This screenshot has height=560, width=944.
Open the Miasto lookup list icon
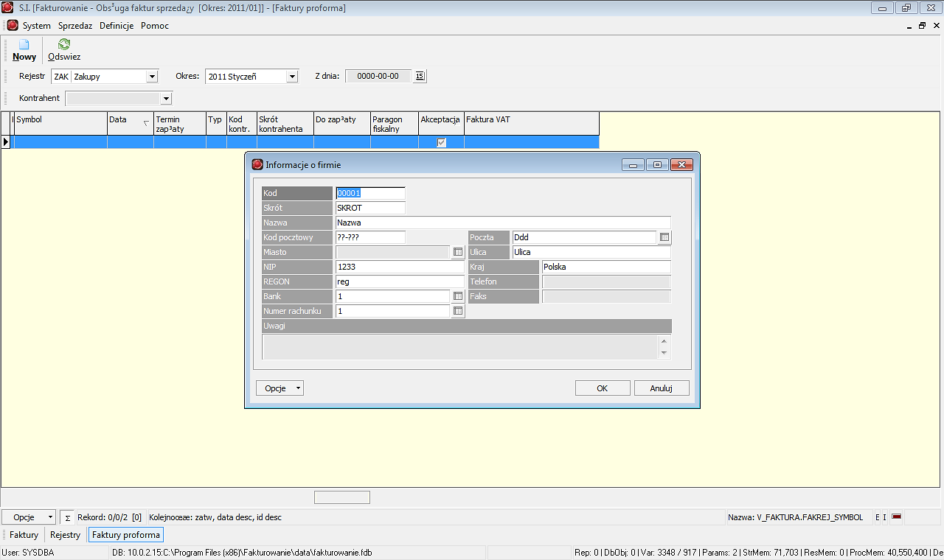coord(458,252)
